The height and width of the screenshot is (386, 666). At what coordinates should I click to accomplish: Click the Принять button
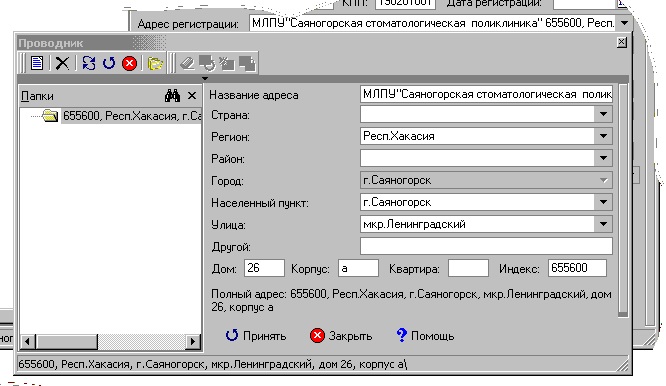(x=256, y=336)
